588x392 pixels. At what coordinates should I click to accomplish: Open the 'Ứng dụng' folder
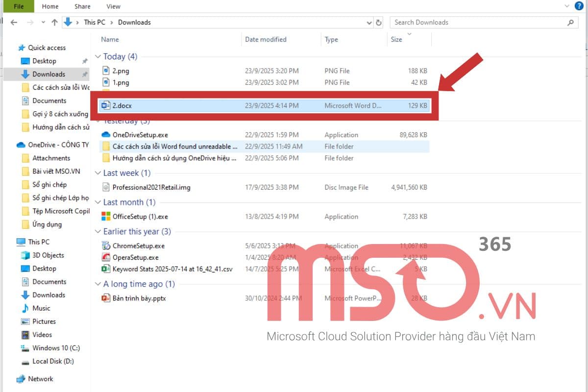tap(47, 224)
